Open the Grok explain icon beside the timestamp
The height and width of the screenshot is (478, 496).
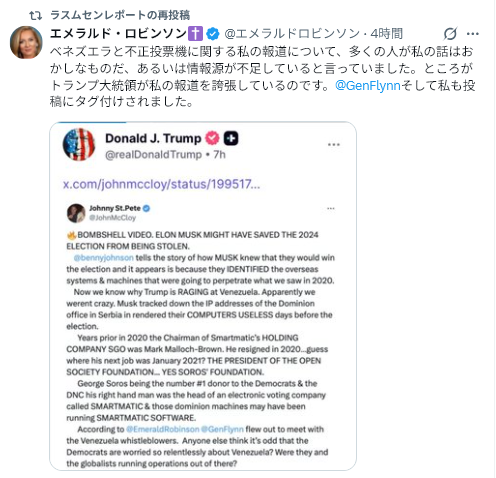(450, 33)
